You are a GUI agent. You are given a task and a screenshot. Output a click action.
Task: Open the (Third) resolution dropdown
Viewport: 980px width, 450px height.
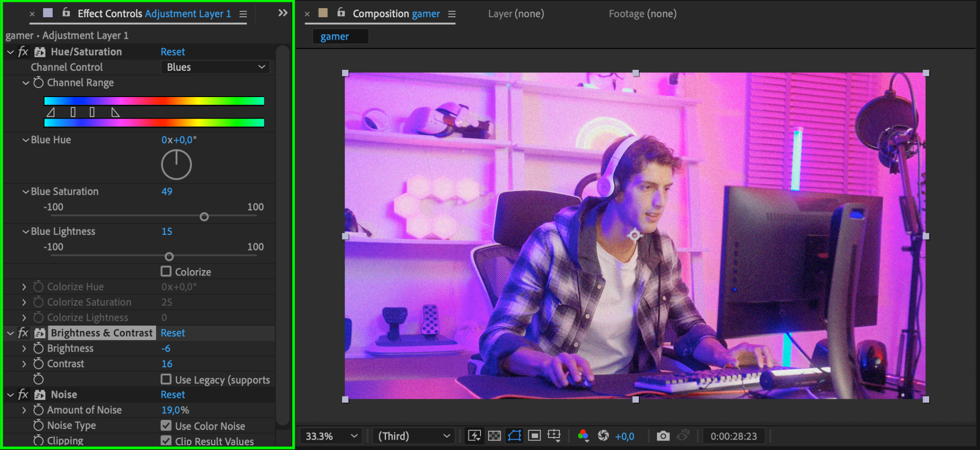tap(414, 436)
